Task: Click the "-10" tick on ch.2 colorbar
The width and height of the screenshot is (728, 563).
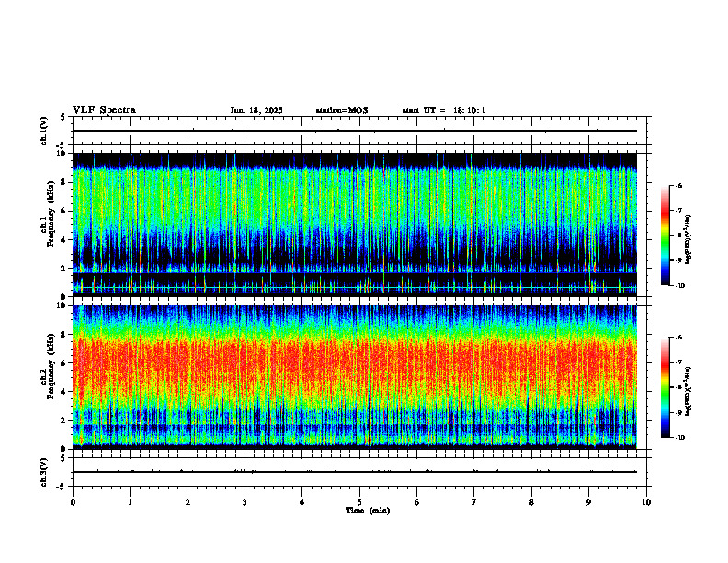Action: pos(679,438)
